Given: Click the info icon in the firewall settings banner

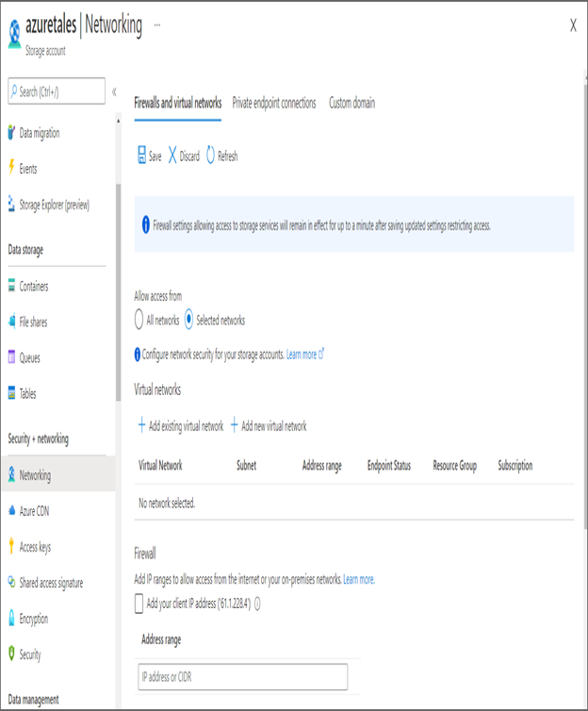Looking at the screenshot, I should click(146, 225).
